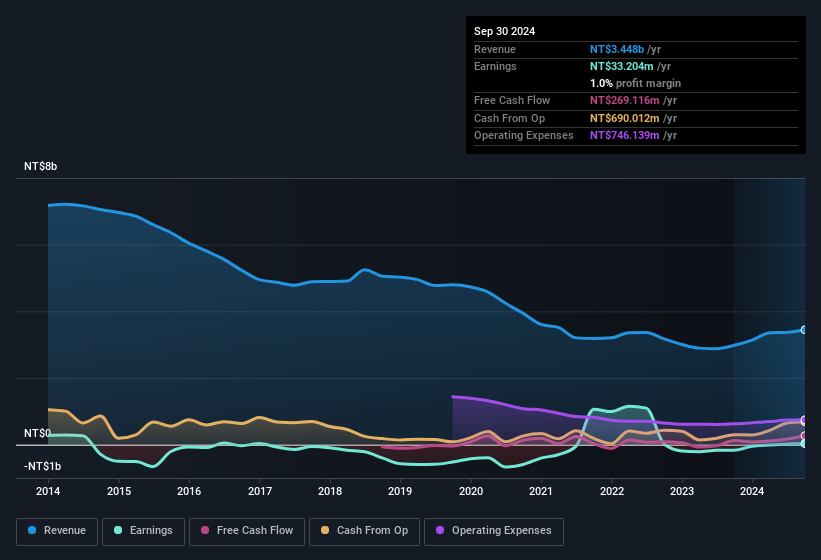
Task: Toggle the Operating Expenses legend button
Action: pos(494,531)
